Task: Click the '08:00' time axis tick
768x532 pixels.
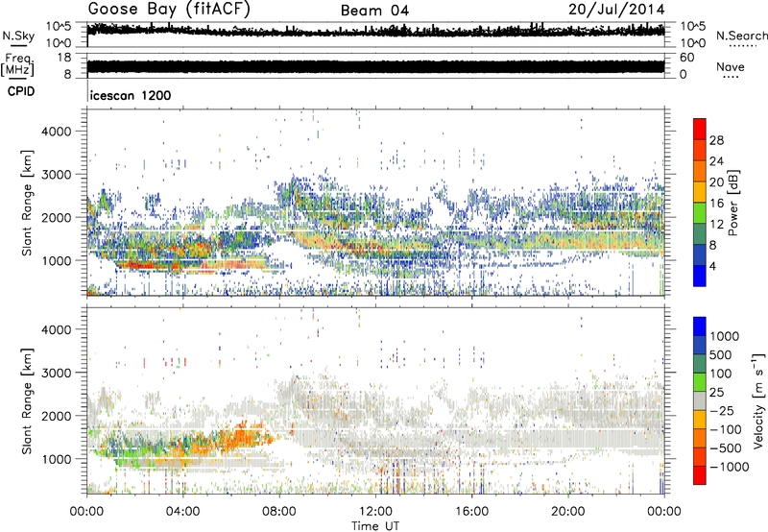Action: click(279, 512)
